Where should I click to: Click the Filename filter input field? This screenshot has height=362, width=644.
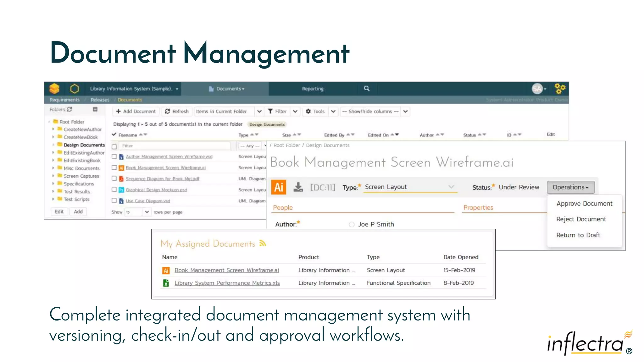(175, 146)
